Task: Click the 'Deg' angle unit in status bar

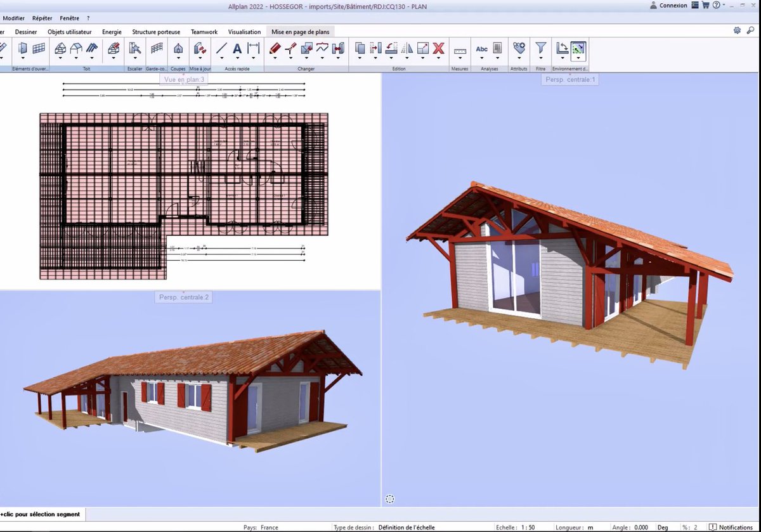Action: tap(663, 528)
